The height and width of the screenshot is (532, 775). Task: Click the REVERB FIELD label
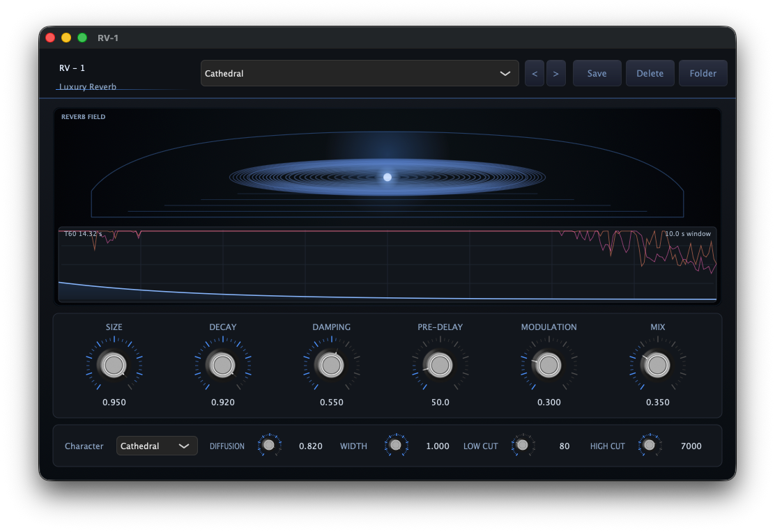coord(83,116)
